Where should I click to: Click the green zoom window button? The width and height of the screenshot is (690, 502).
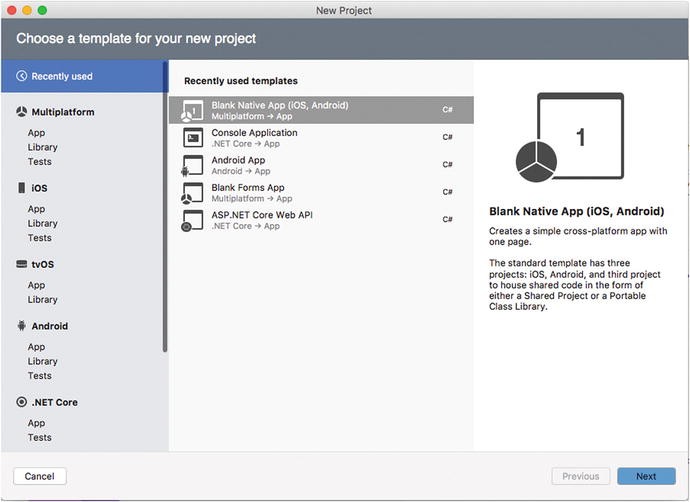pos(42,10)
